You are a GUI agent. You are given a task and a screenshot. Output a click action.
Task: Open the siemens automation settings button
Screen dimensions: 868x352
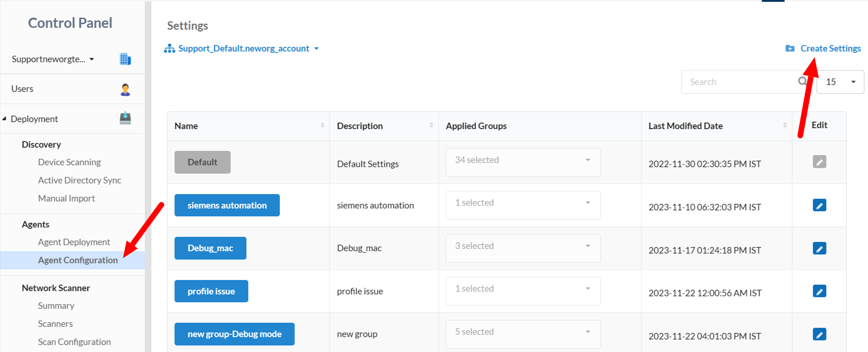point(227,205)
